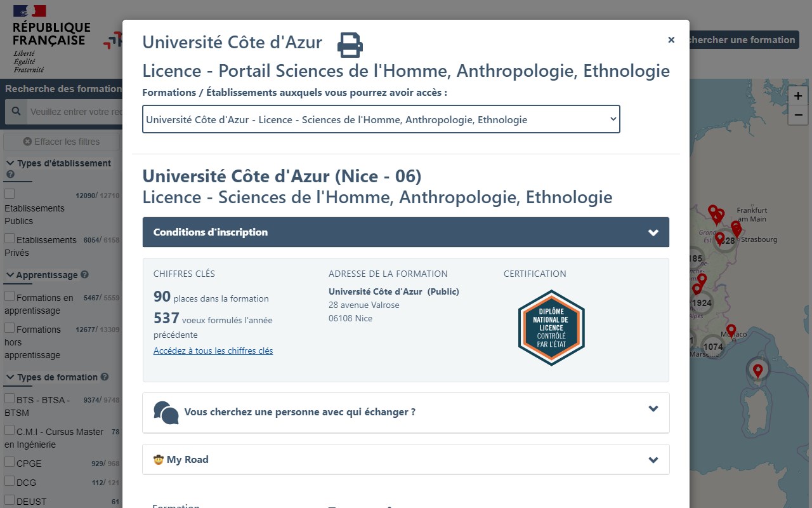Expand the 'Vous cherchez une personne' section

point(405,412)
